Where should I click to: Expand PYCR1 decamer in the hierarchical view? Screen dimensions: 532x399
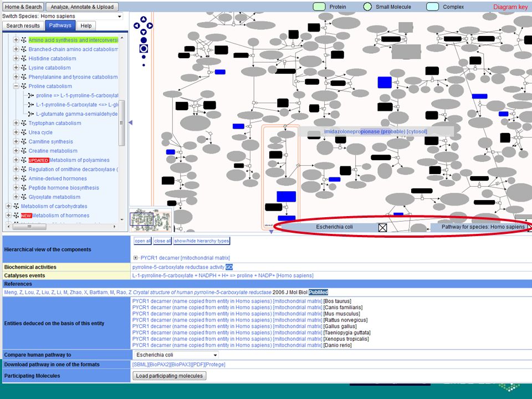136,258
